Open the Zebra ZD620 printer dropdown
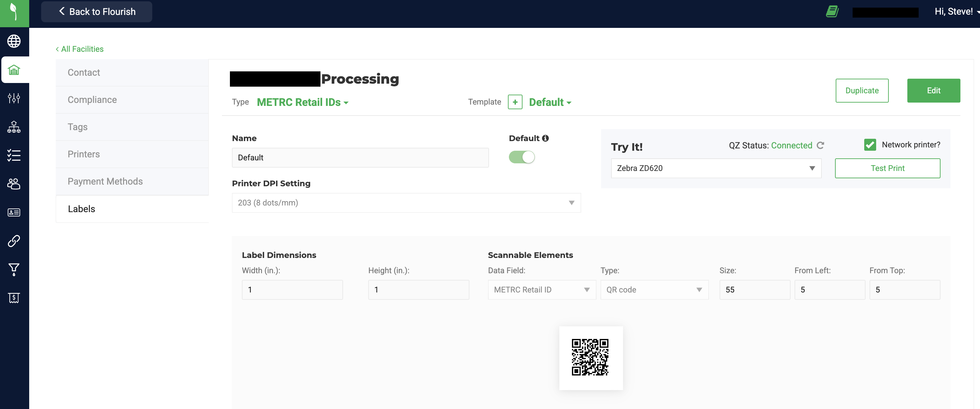 tap(716, 168)
